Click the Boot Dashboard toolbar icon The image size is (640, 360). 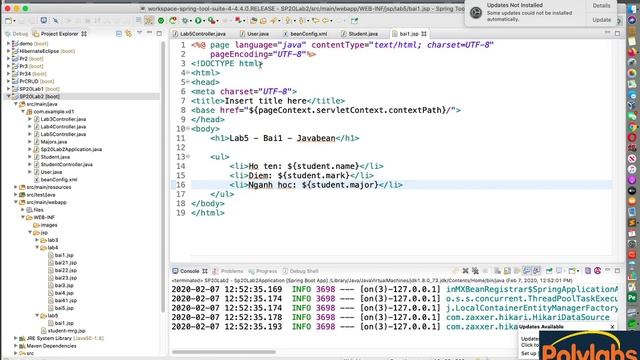(x=161, y=20)
